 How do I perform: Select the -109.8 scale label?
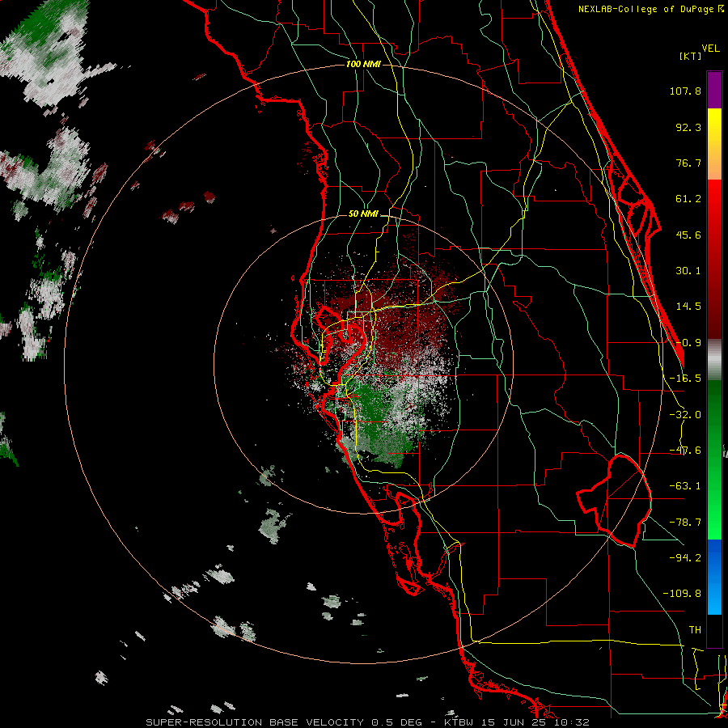(682, 594)
